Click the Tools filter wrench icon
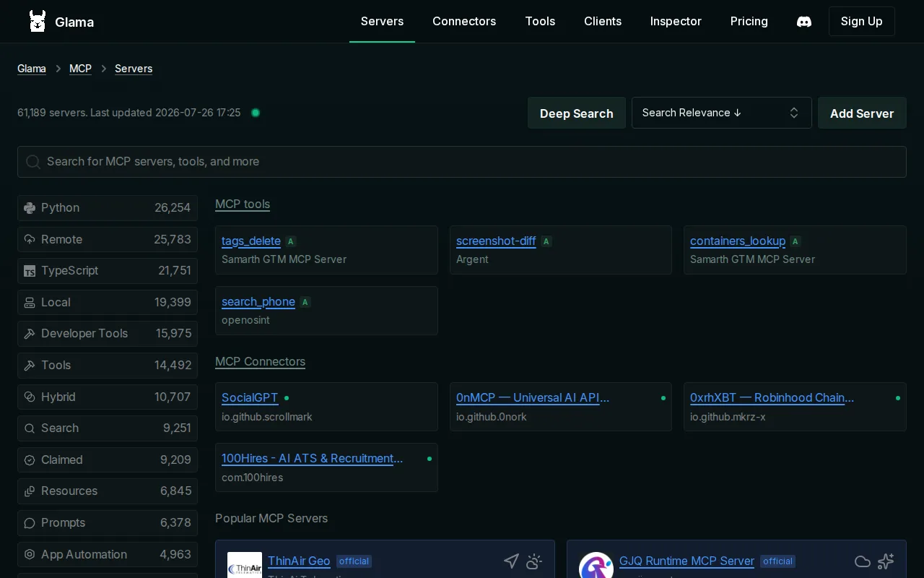Viewport: 924px width, 578px height. [30, 366]
